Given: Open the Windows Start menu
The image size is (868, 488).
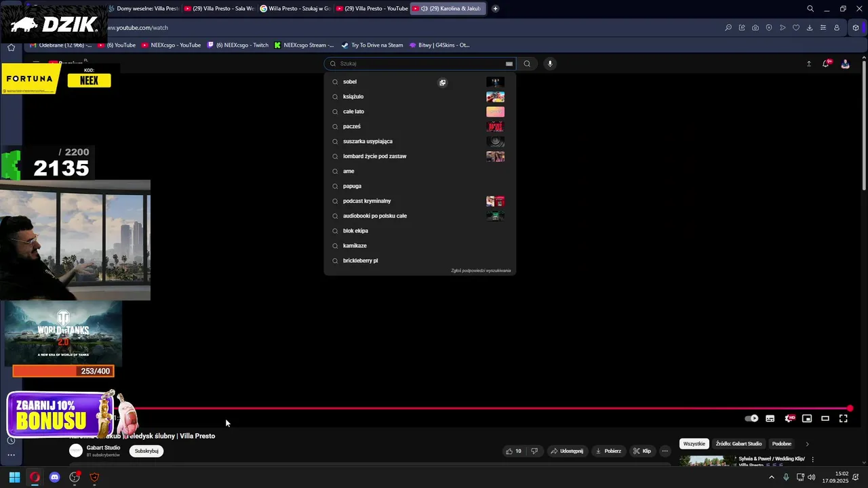Looking at the screenshot, I should (14, 477).
